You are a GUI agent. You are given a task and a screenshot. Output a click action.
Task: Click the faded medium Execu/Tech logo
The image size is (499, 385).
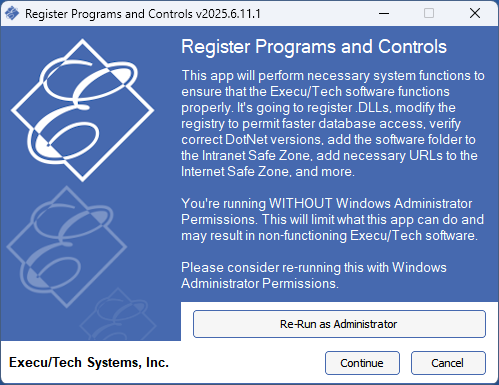(x=67, y=247)
